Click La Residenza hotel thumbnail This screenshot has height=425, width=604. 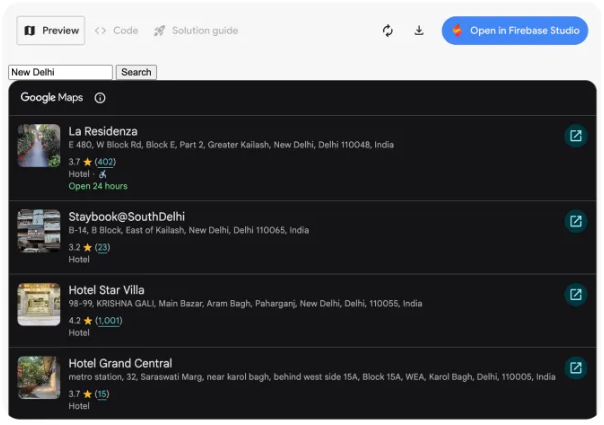coord(39,146)
